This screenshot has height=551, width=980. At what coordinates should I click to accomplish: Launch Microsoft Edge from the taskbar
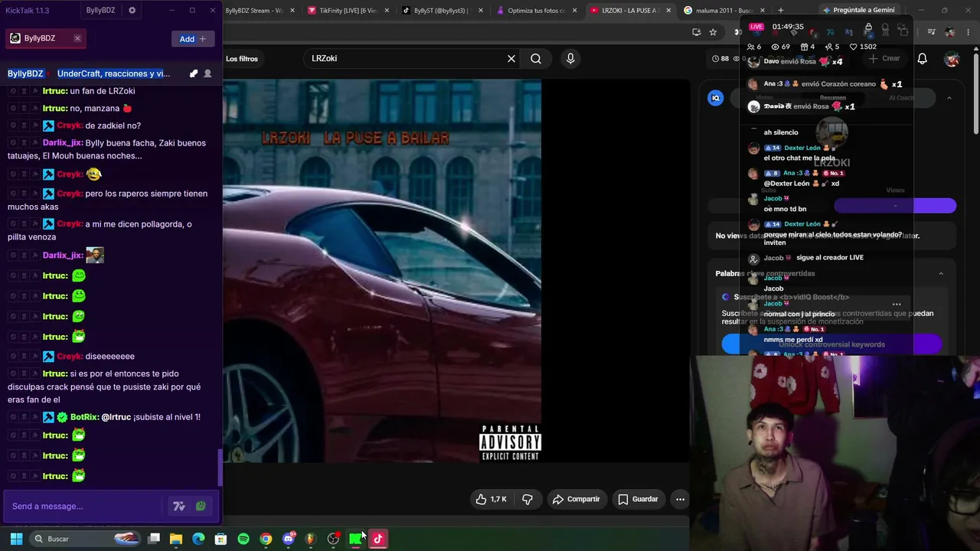tap(198, 539)
